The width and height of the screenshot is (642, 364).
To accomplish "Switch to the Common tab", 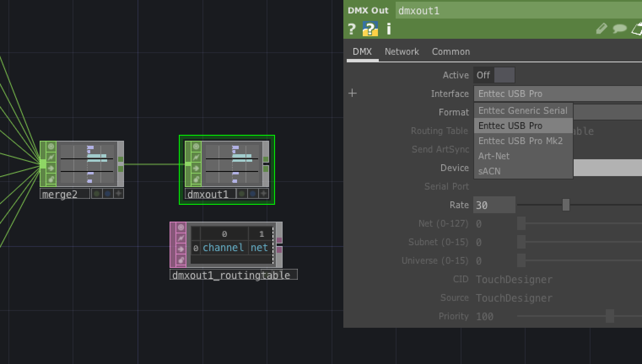I will [x=450, y=51].
